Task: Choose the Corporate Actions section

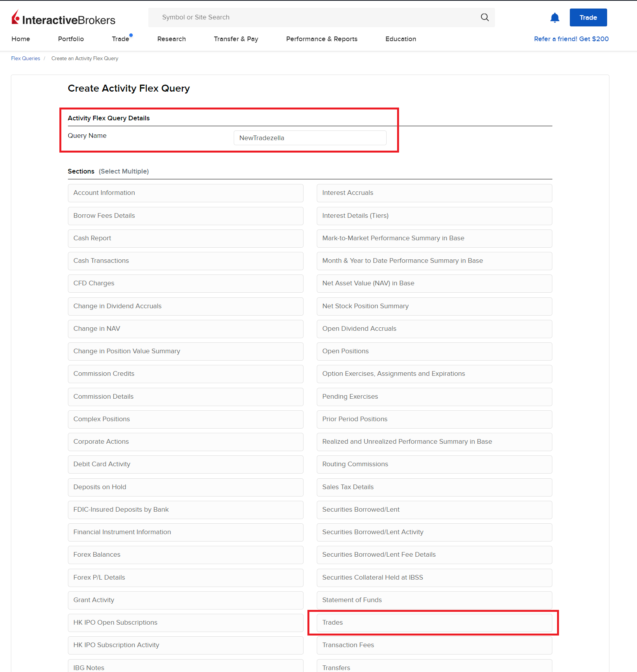Action: pyautogui.click(x=186, y=442)
